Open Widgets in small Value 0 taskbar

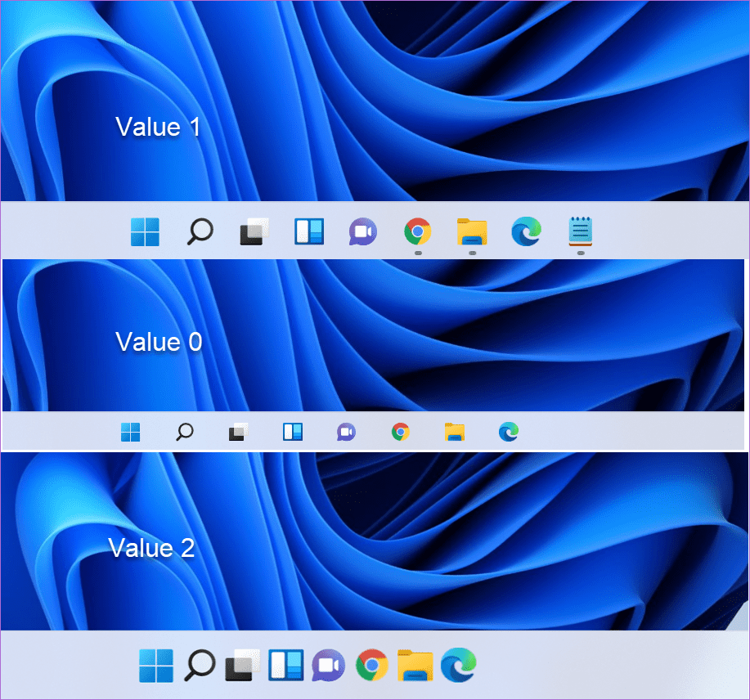(293, 432)
